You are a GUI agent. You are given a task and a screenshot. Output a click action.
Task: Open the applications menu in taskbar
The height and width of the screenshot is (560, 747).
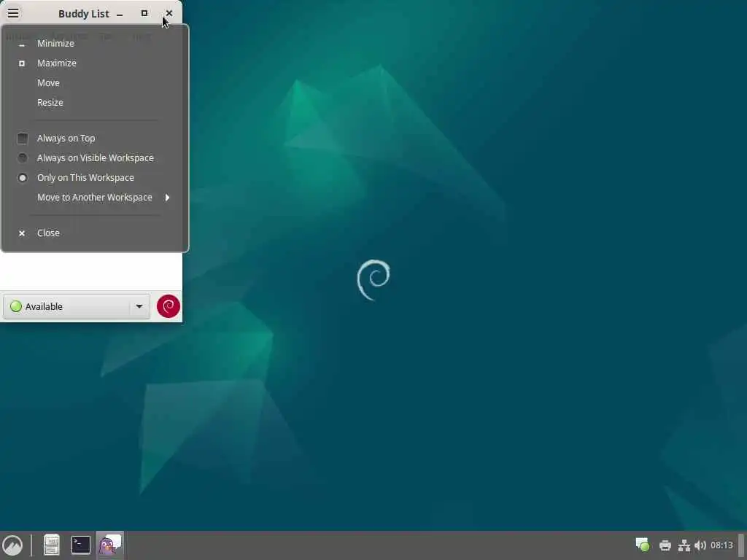(x=12, y=545)
